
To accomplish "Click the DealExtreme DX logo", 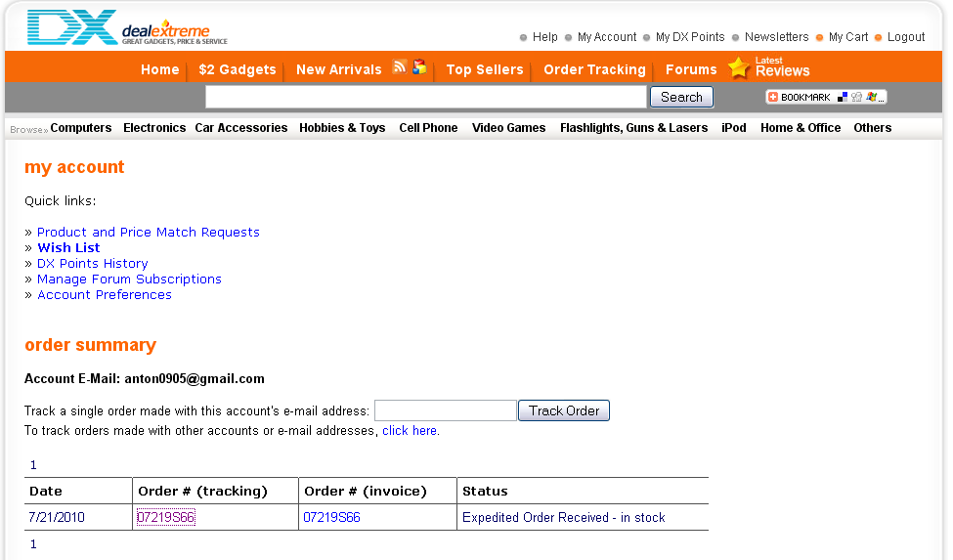I will click(127, 27).
